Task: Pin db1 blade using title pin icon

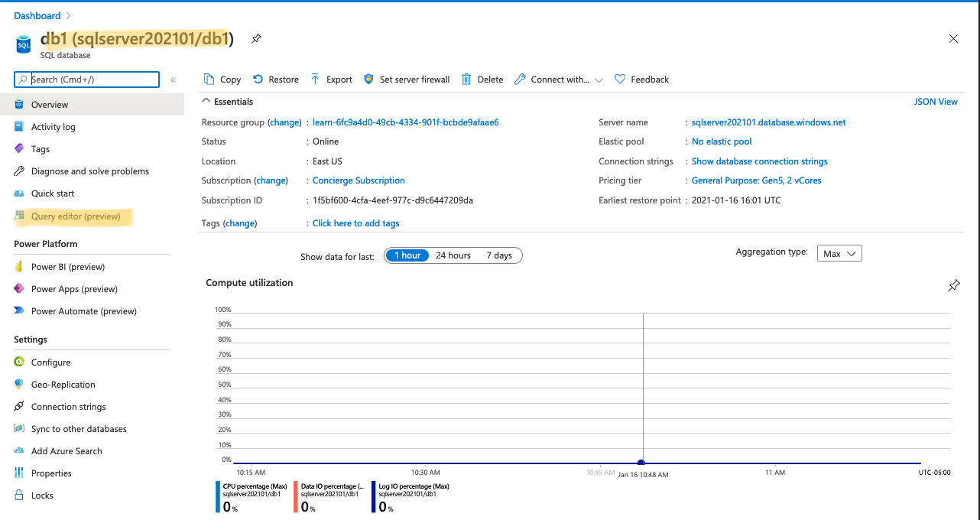Action: point(256,38)
